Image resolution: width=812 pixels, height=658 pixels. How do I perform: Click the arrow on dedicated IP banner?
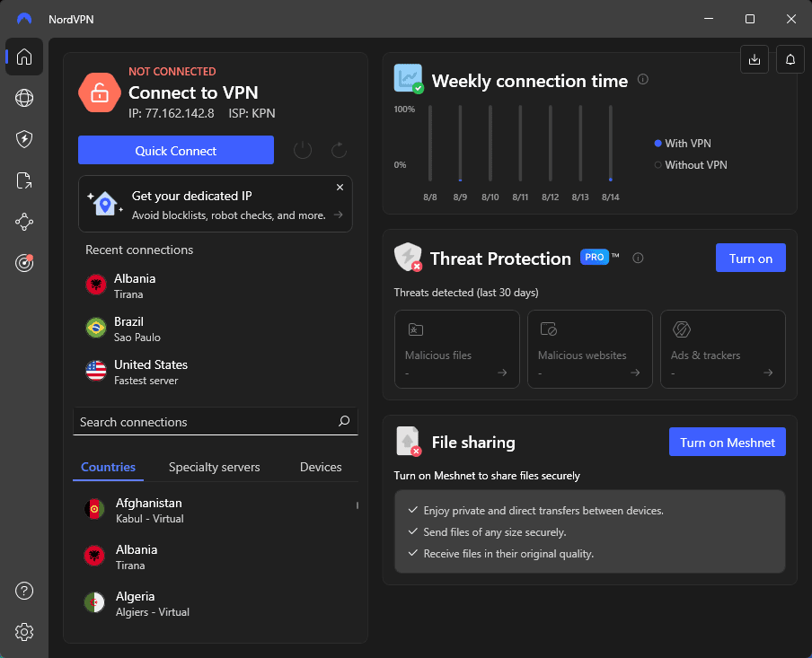(338, 215)
